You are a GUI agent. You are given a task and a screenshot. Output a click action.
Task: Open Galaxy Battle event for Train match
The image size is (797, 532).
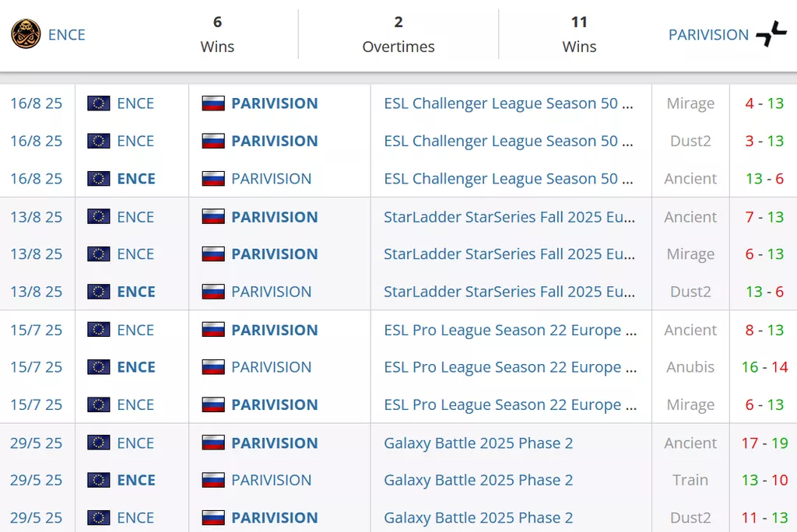478,480
